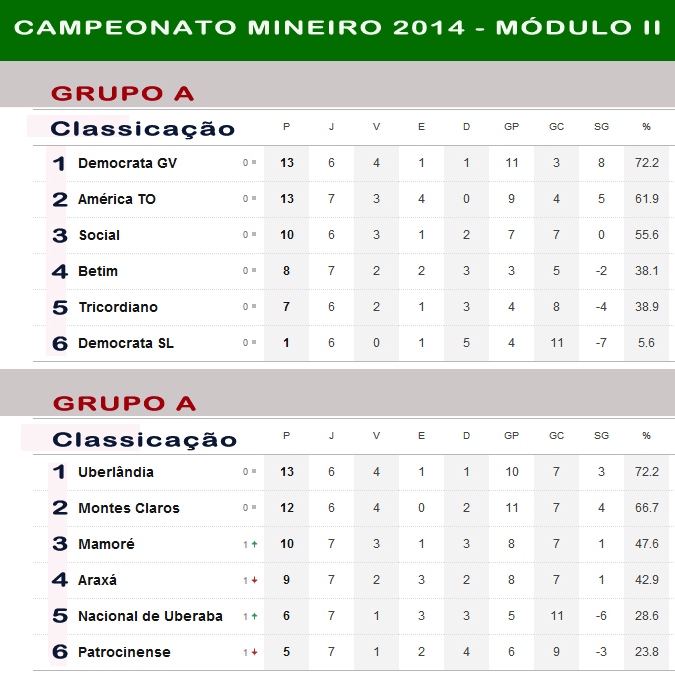Open the Social team row

click(351, 235)
